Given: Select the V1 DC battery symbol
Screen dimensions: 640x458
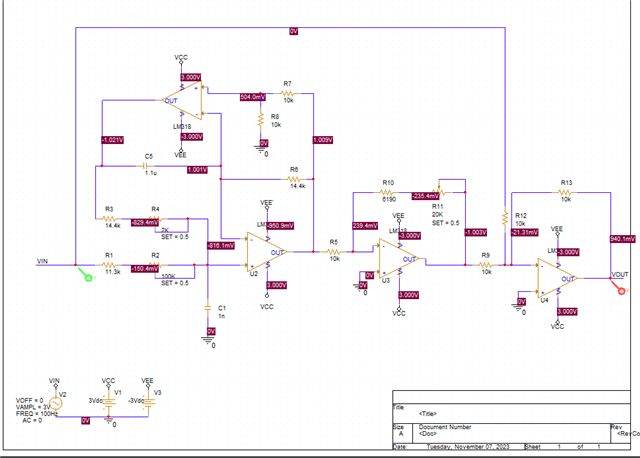Looking at the screenshot, I should point(109,402).
